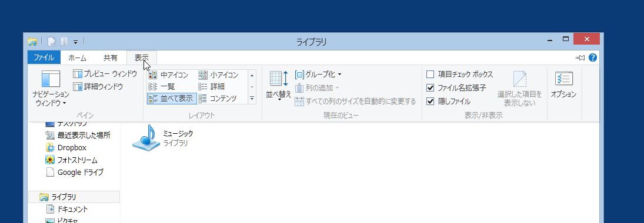Open Google ドライブ in navigation pane

click(74, 172)
